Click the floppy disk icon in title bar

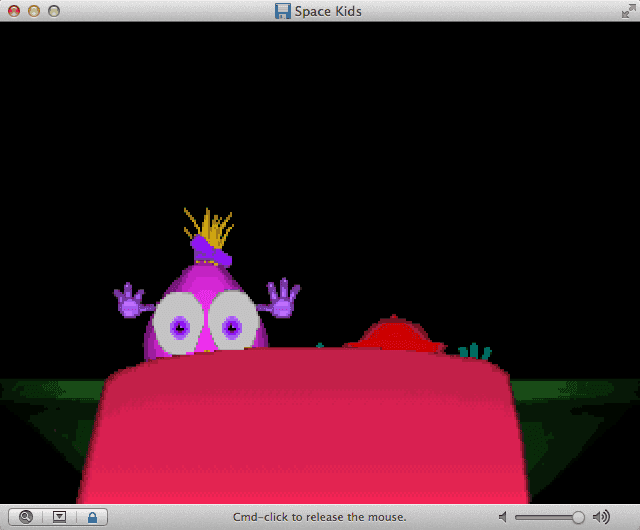click(282, 11)
